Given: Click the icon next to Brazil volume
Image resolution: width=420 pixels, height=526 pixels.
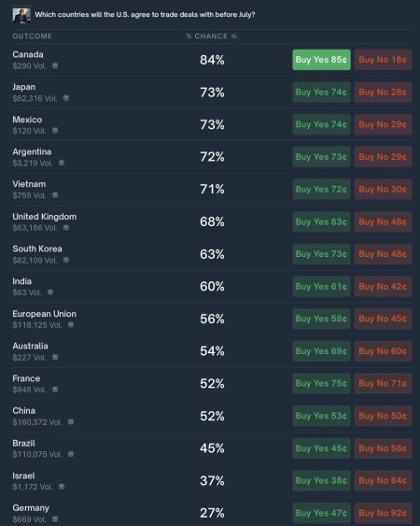Looking at the screenshot, I should click(71, 454).
